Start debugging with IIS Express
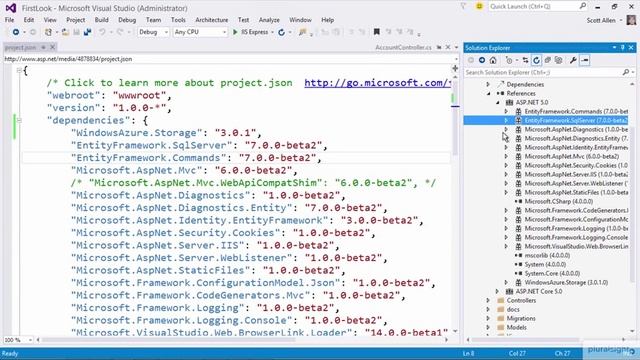The height and width of the screenshot is (360, 640). pyautogui.click(x=251, y=32)
